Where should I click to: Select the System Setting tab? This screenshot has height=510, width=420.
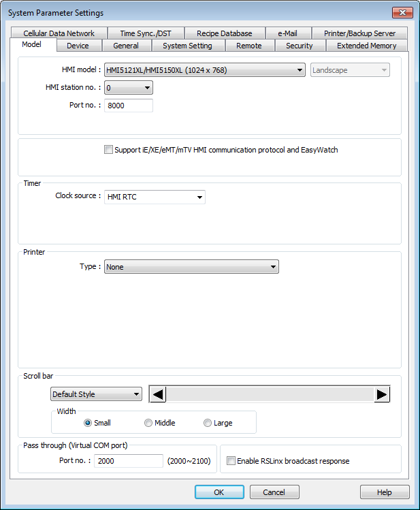(x=188, y=46)
